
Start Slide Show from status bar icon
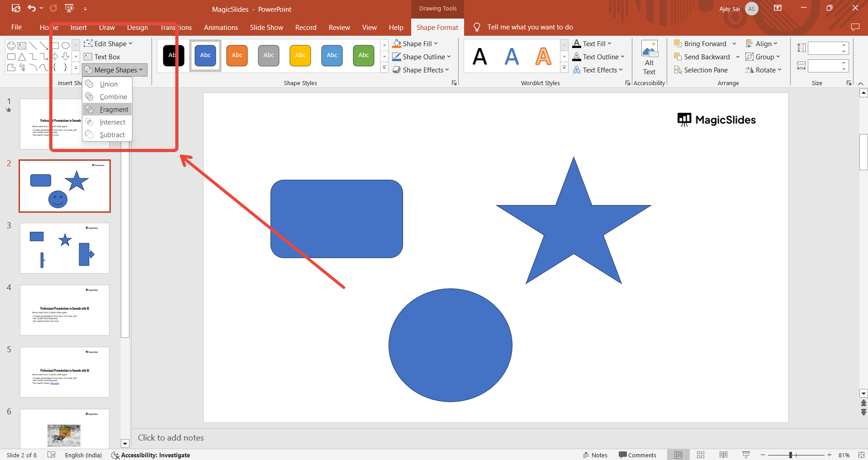746,455
